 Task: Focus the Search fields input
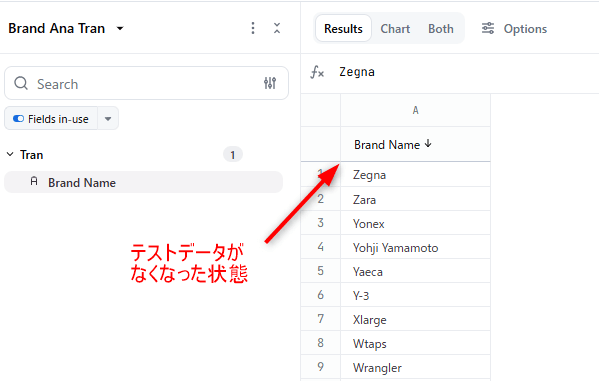coord(146,83)
